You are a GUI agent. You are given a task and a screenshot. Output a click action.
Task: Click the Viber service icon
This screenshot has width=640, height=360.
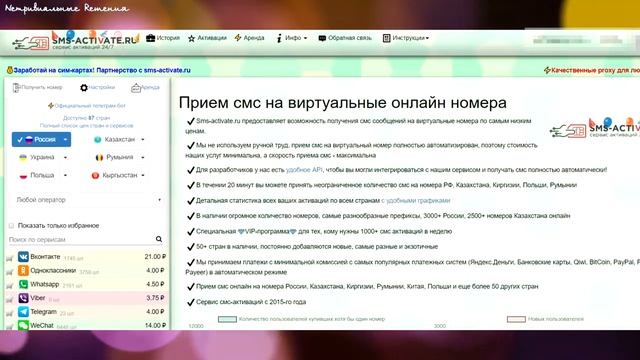point(23,298)
